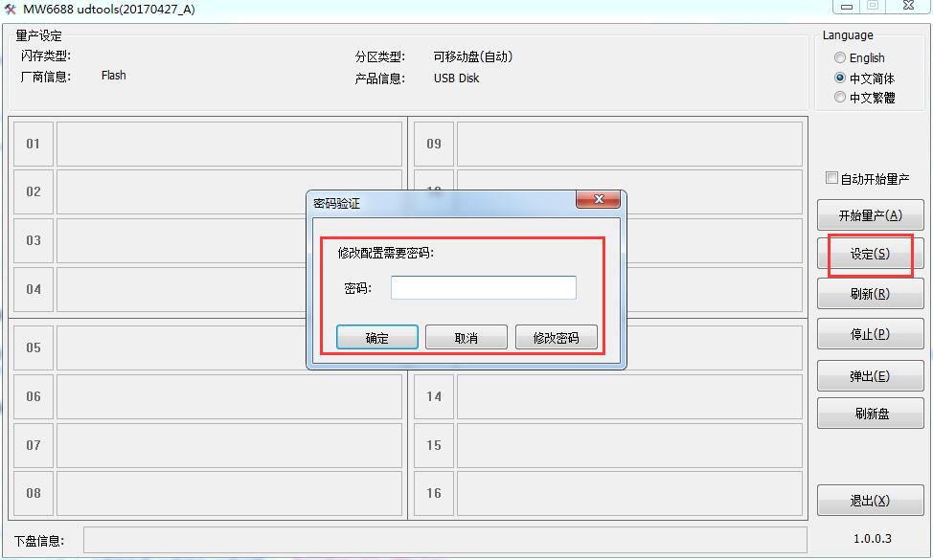The width and height of the screenshot is (933, 560).
Task: Confirm the password with 确定
Action: click(376, 338)
